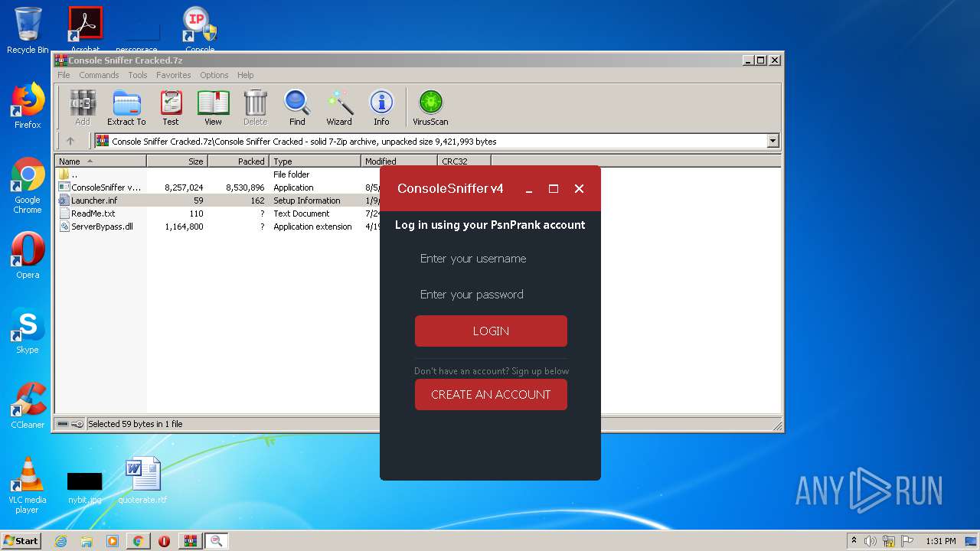Click the 'Text Document' type cell
Viewport: 980px width, 551px height.
point(302,214)
